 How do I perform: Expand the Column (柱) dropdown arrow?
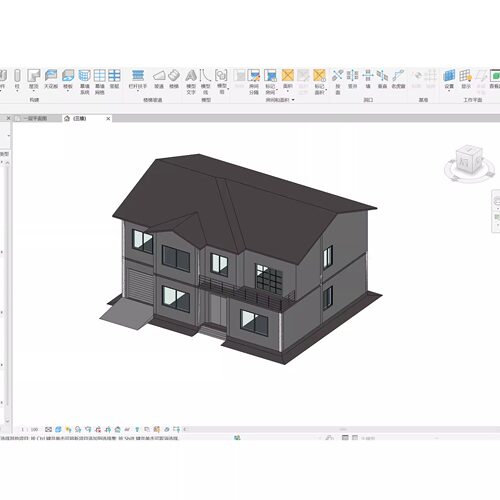tap(17, 90)
